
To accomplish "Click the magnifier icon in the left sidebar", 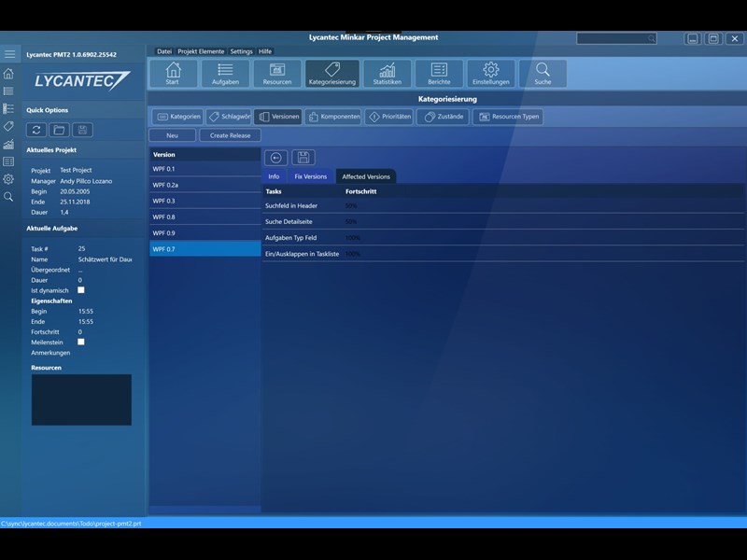I will click(8, 197).
